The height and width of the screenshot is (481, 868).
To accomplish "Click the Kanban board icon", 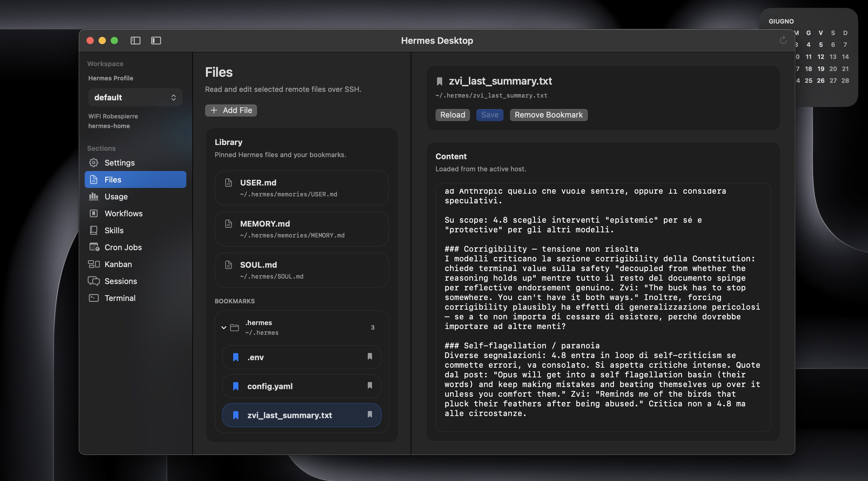I will click(94, 264).
